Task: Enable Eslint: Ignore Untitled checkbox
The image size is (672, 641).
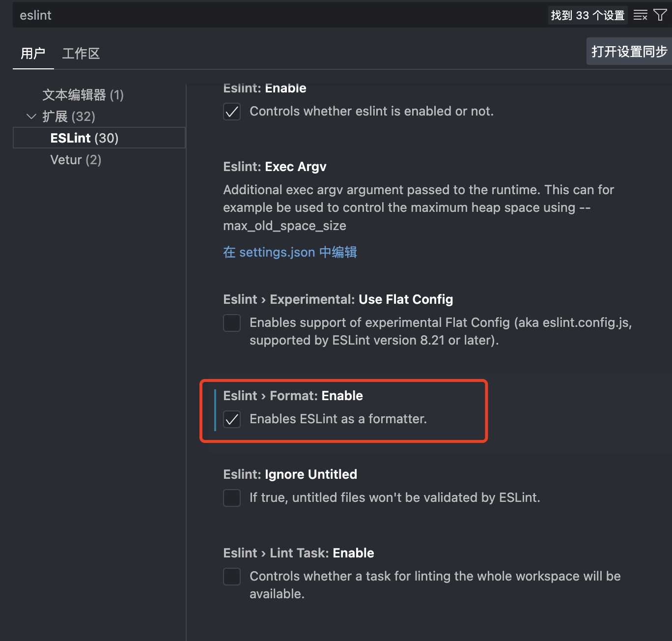Action: coord(231,498)
